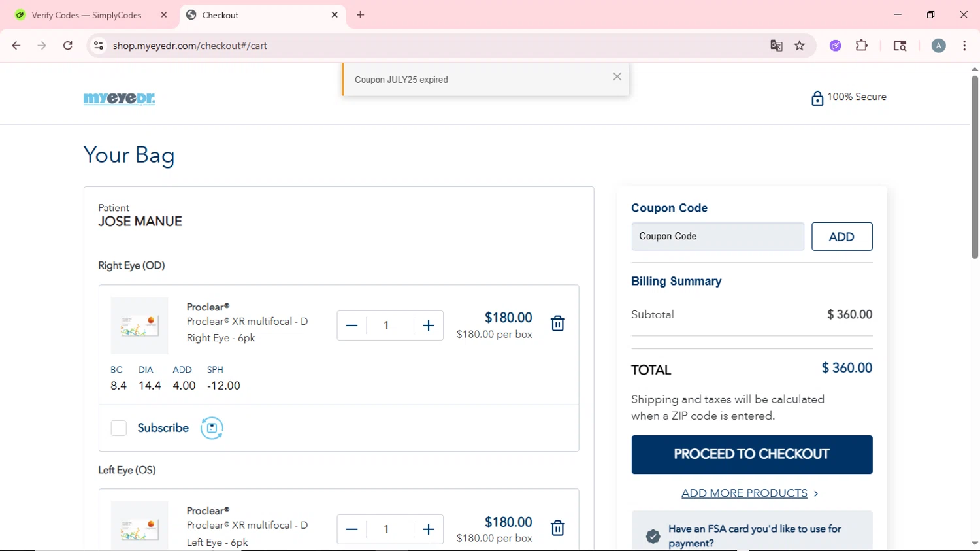Click the Left Eye Proclear product thumbnail
Screen dimensions: 980x551
139,526
